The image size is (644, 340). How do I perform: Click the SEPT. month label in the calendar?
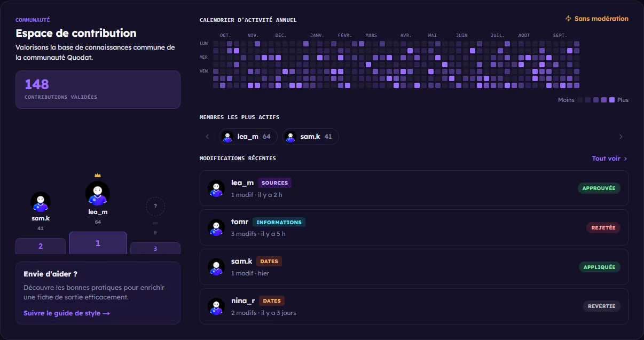pos(560,35)
